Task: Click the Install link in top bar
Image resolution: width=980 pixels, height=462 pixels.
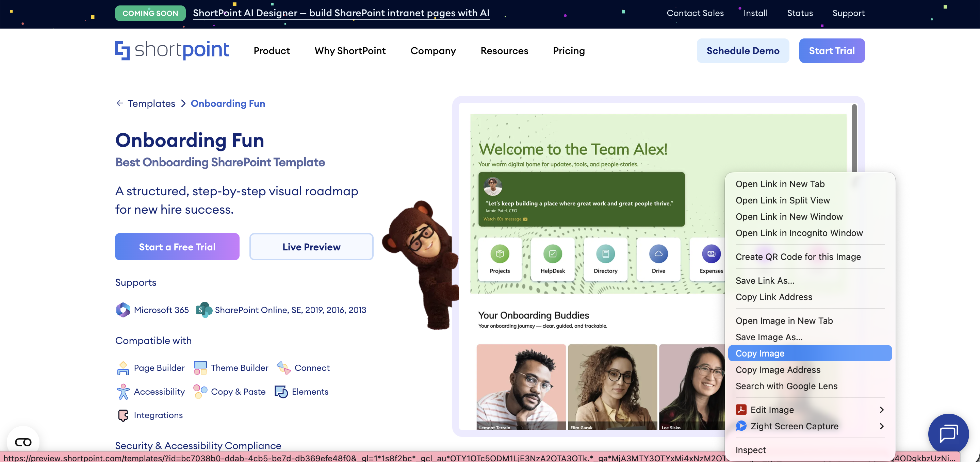Action: [x=755, y=13]
